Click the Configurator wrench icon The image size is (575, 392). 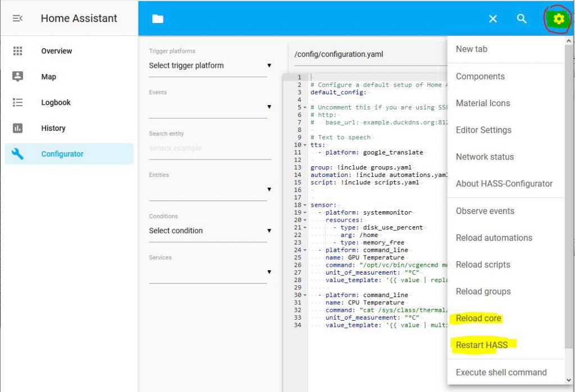(17, 154)
